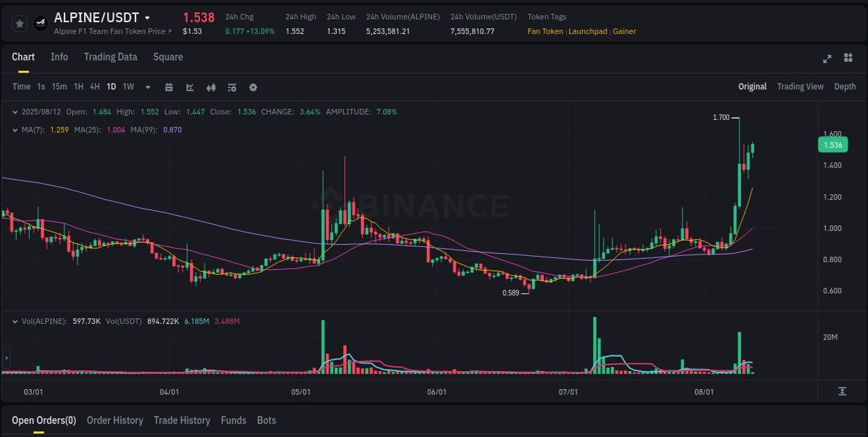Select the 4H timeframe
Screen dimensions: 868x437
coord(94,87)
